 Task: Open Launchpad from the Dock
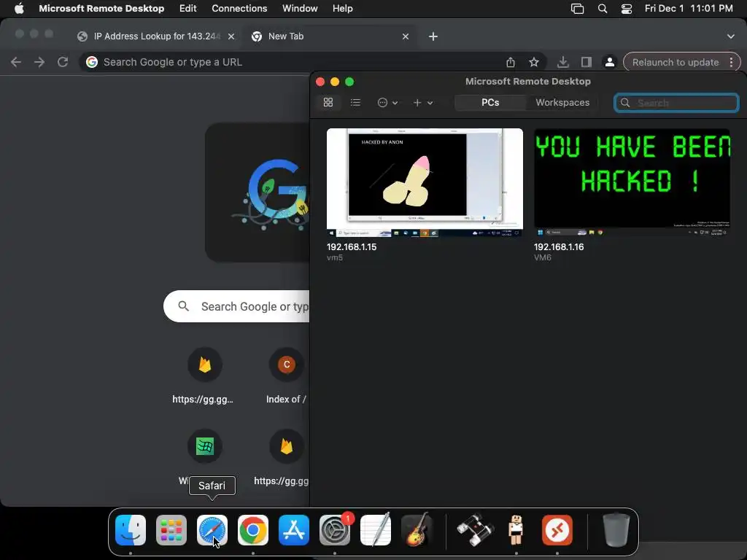click(171, 530)
